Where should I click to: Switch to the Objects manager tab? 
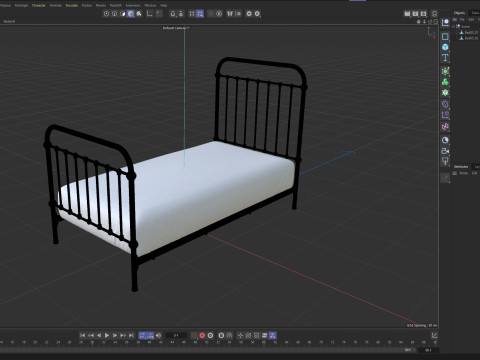459,13
